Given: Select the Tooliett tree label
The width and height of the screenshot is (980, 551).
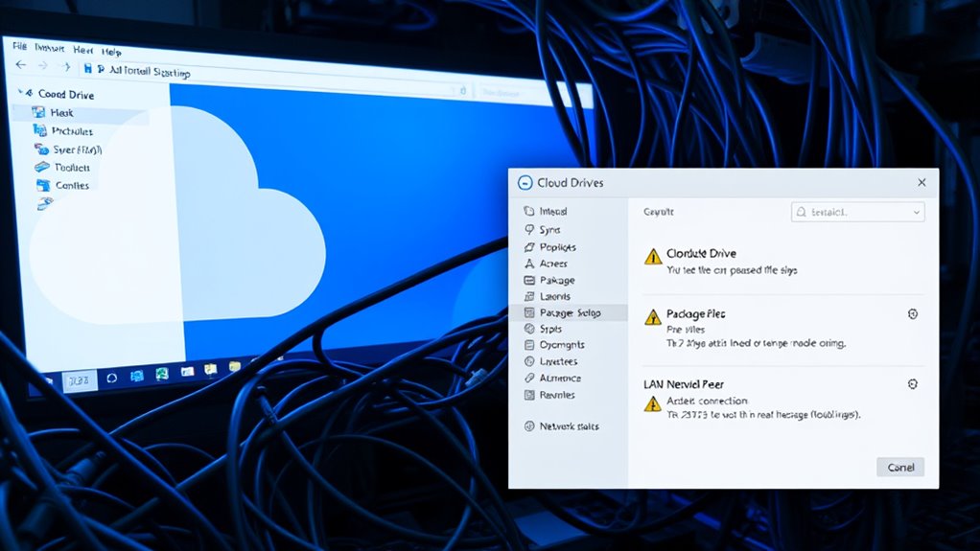Looking at the screenshot, I should (72, 168).
